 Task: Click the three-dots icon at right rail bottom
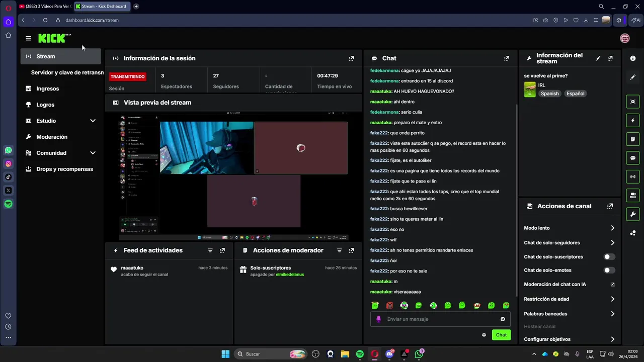[633, 233]
